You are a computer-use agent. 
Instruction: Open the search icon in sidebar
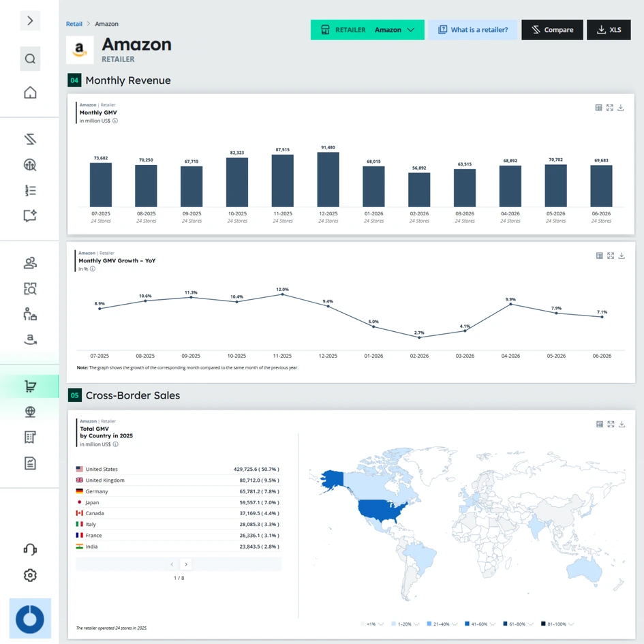pyautogui.click(x=30, y=59)
